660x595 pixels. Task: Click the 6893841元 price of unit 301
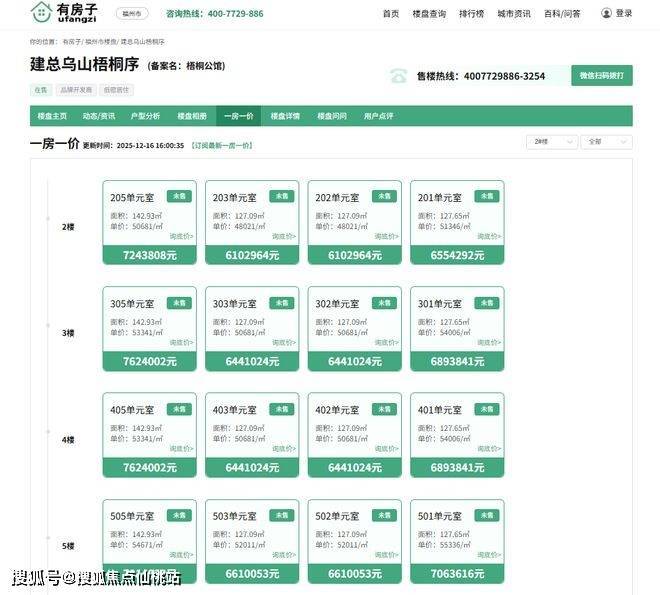point(457,361)
